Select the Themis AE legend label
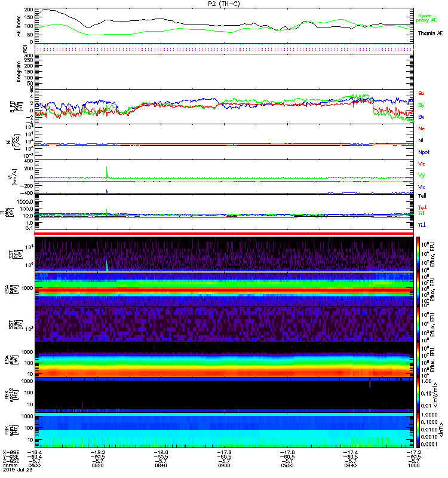Viewport: 448px width, 478px height. coord(430,33)
